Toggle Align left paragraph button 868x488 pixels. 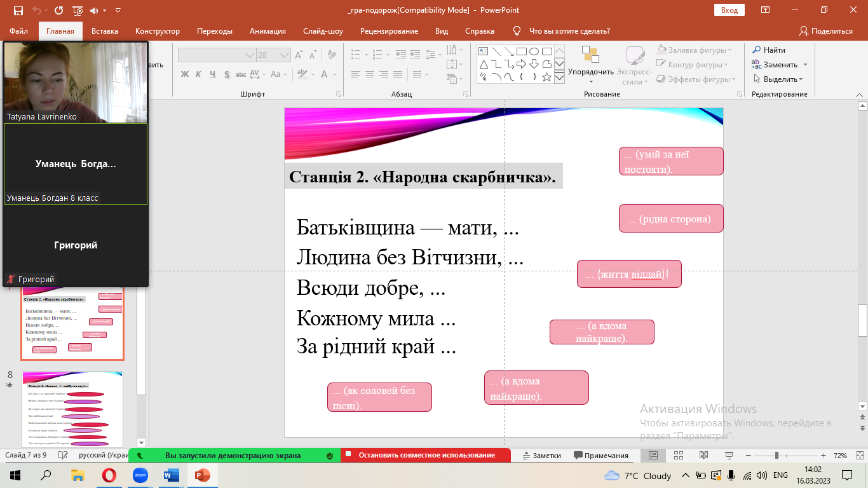pos(356,74)
